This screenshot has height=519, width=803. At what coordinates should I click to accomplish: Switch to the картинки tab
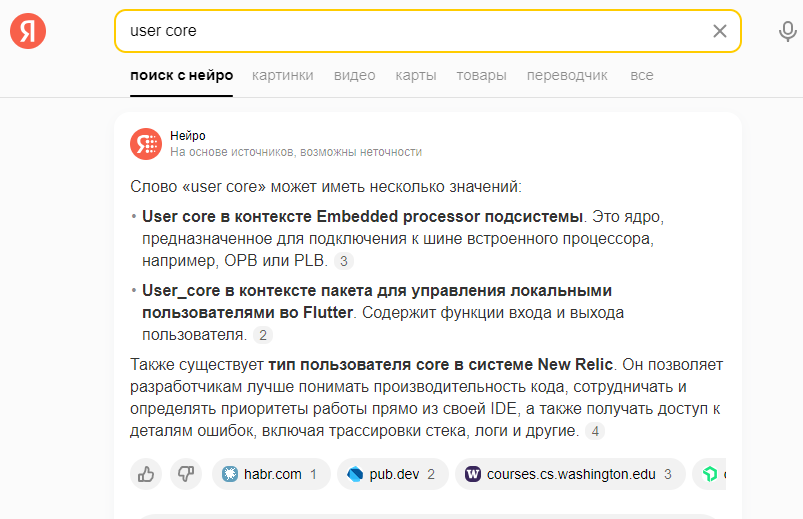click(282, 75)
